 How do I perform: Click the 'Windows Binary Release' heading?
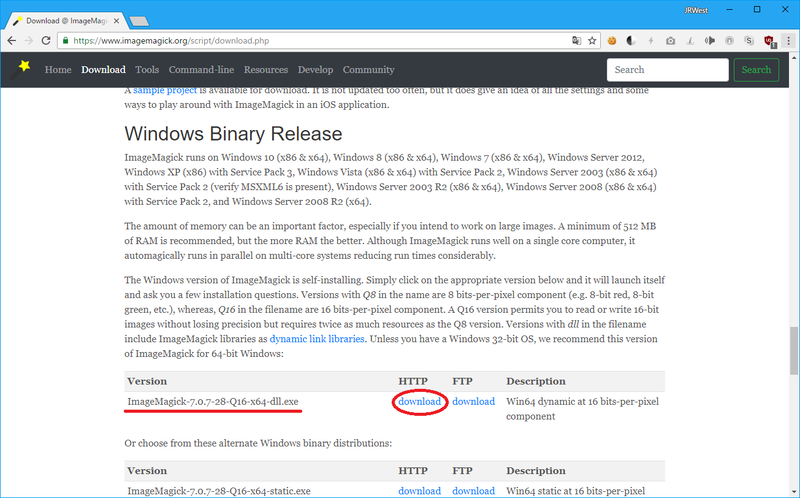coord(233,134)
